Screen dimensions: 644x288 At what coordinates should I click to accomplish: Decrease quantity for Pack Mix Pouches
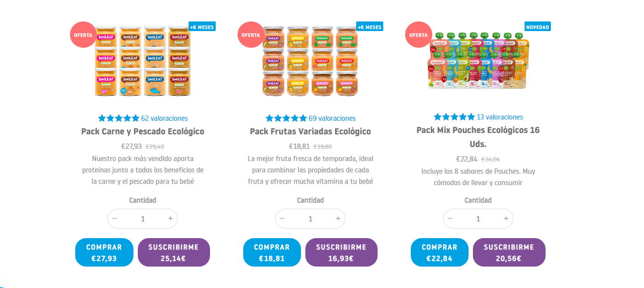(x=450, y=218)
